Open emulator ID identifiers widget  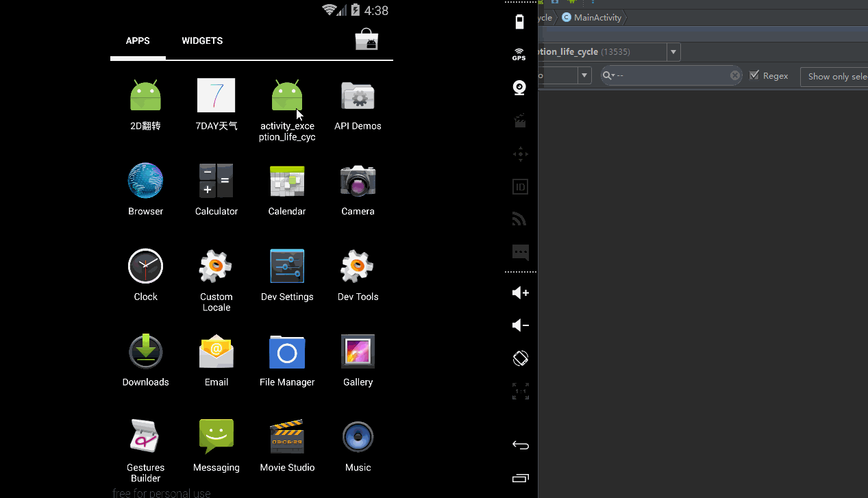520,186
